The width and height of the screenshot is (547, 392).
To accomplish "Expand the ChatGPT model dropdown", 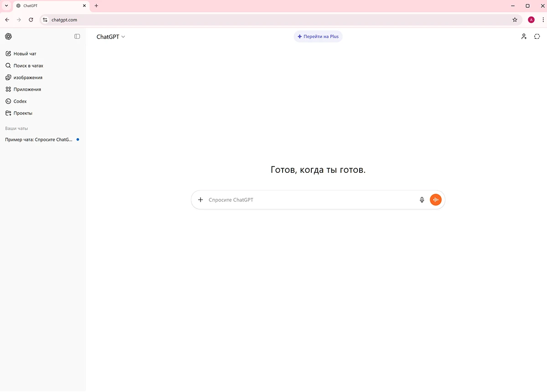I will (110, 37).
